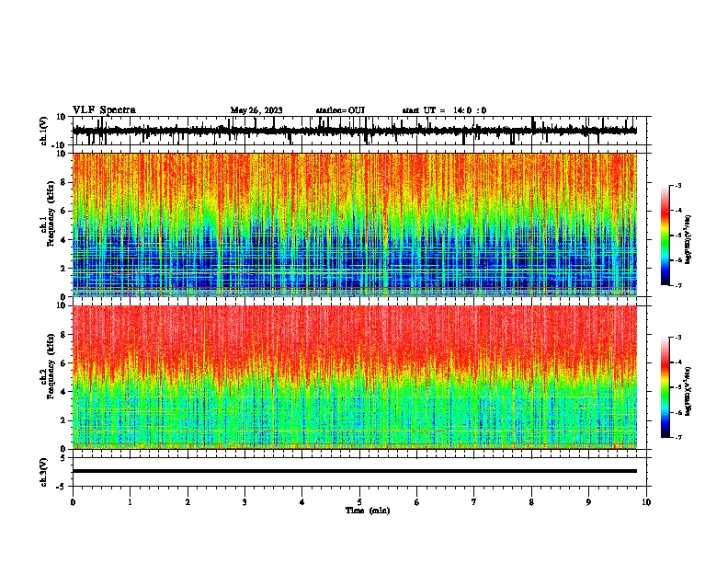Screen dimensions: 728x563
Task: Select the ch.2 "Frequency (kHz)" axis label
Action: coord(51,366)
